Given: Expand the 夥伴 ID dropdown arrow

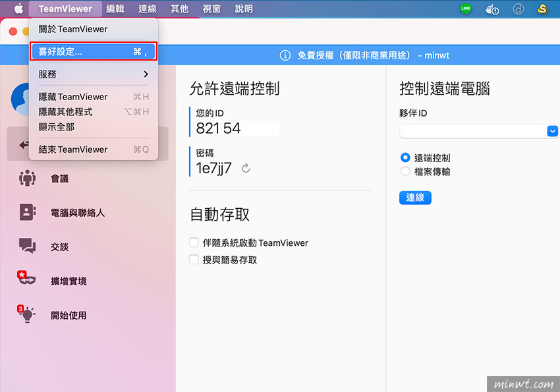Looking at the screenshot, I should pos(552,131).
